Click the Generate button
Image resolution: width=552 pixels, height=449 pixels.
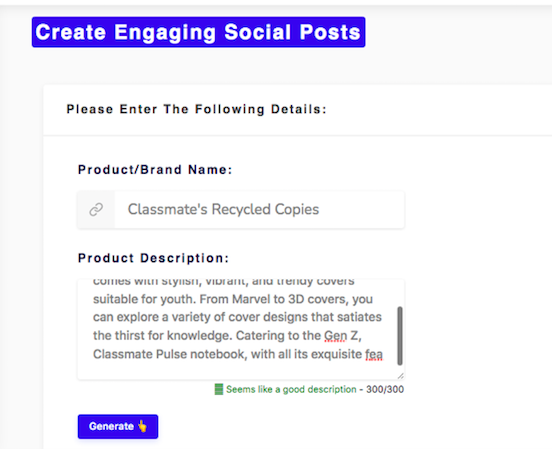tap(118, 426)
